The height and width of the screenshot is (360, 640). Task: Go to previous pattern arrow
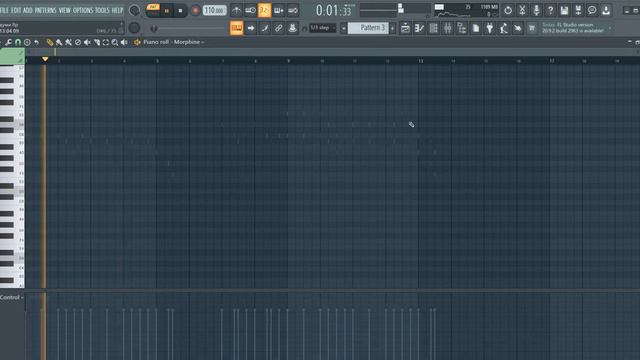point(344,28)
